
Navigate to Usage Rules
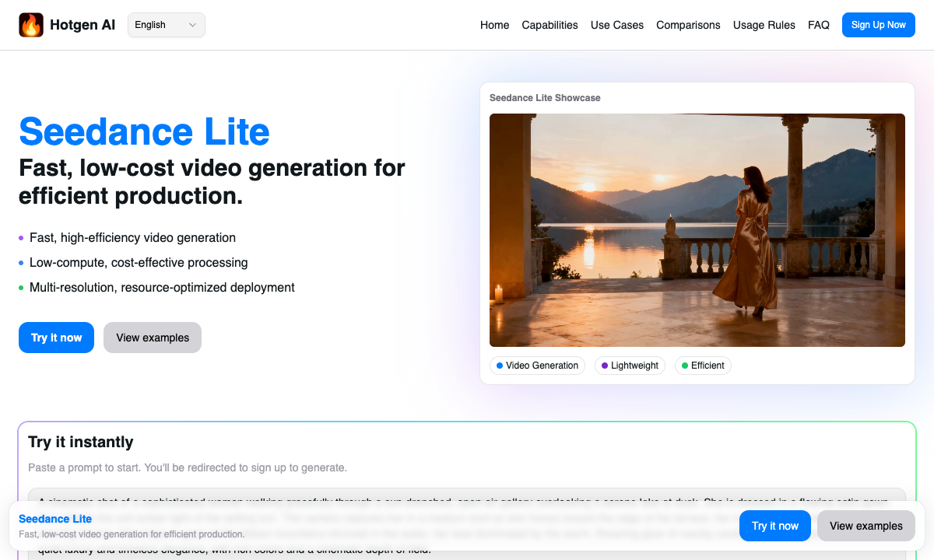click(764, 25)
